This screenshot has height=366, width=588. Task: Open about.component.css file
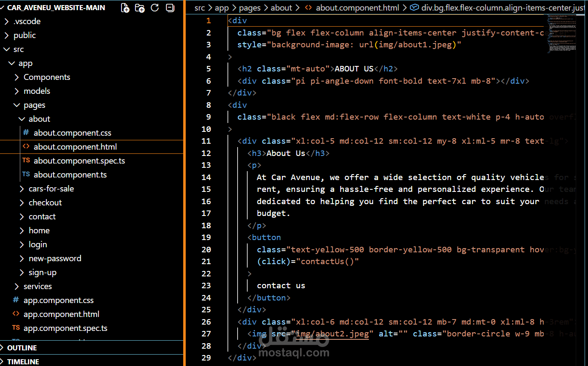click(x=73, y=133)
